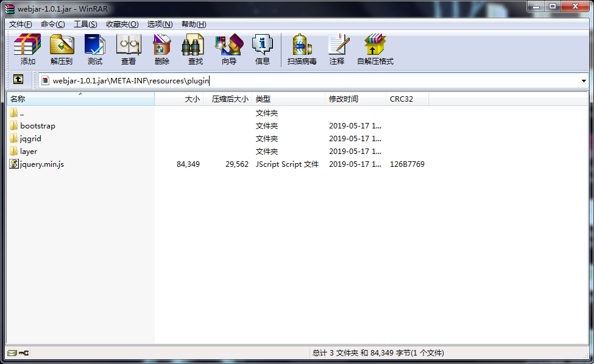
Task: Open the 工具(S) menu
Action: pyautogui.click(x=85, y=24)
